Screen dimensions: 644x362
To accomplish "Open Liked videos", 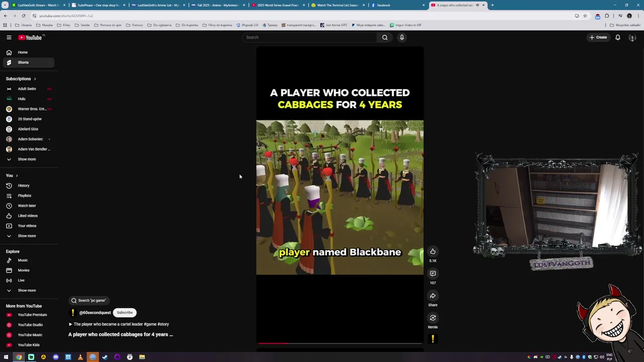I will (x=28, y=216).
